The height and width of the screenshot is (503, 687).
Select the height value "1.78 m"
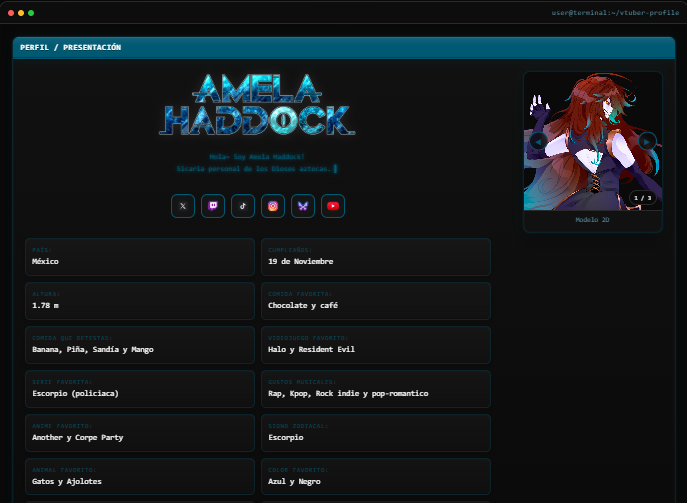point(45,305)
